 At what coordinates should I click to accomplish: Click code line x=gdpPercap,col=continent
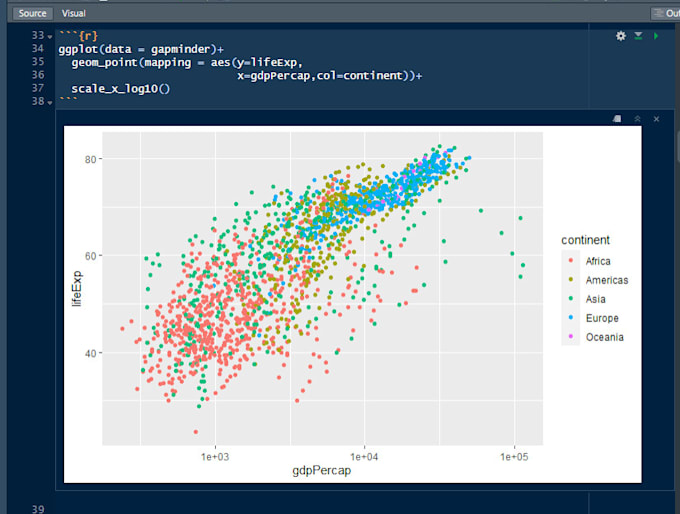click(x=330, y=76)
